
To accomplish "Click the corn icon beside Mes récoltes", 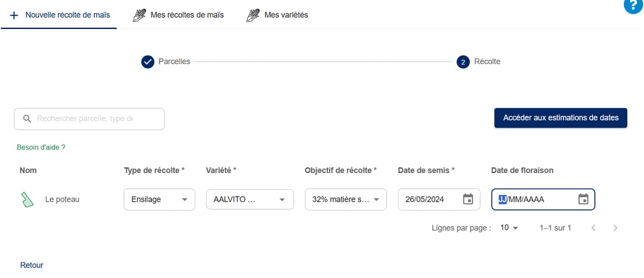I will pyautogui.click(x=139, y=15).
